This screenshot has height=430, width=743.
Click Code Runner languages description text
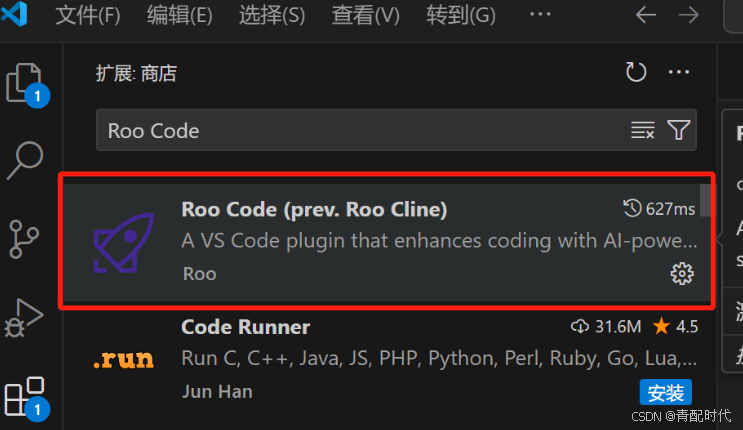[439, 358]
